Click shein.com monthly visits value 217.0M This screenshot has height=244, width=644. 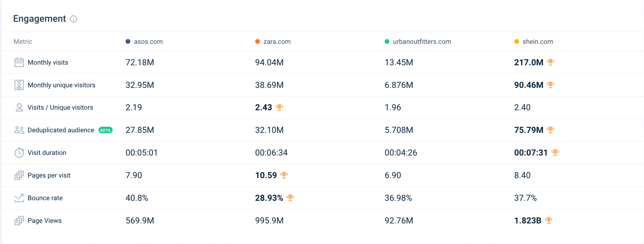coord(529,62)
